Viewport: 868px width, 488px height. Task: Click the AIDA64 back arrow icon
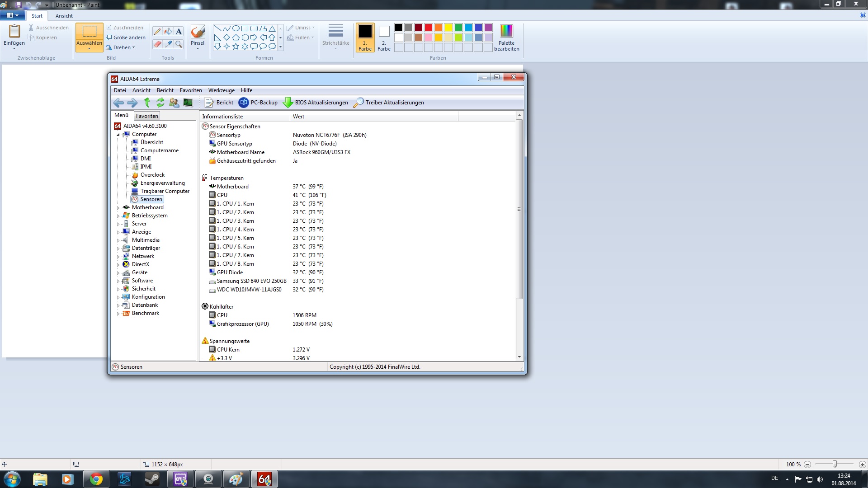pyautogui.click(x=118, y=103)
